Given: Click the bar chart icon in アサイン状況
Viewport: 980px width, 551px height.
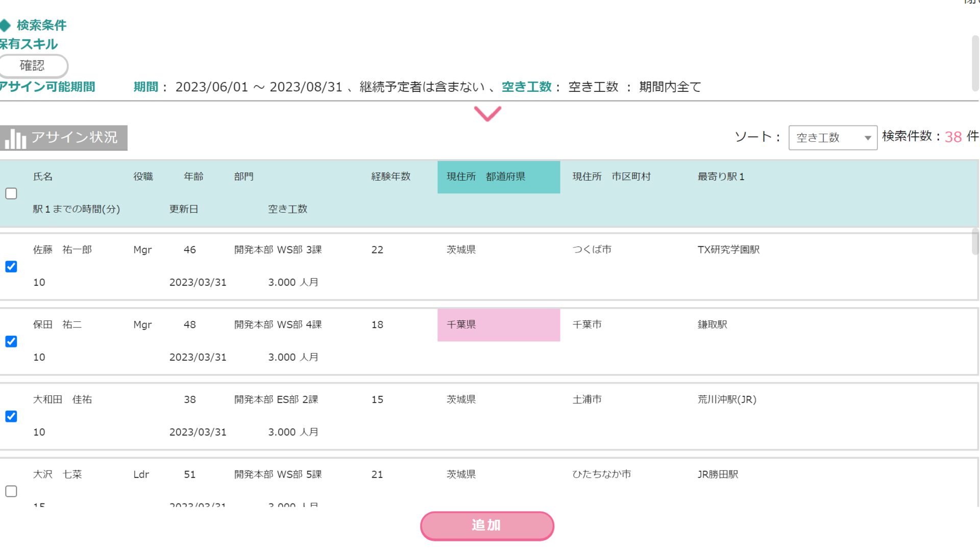Looking at the screenshot, I should (15, 138).
